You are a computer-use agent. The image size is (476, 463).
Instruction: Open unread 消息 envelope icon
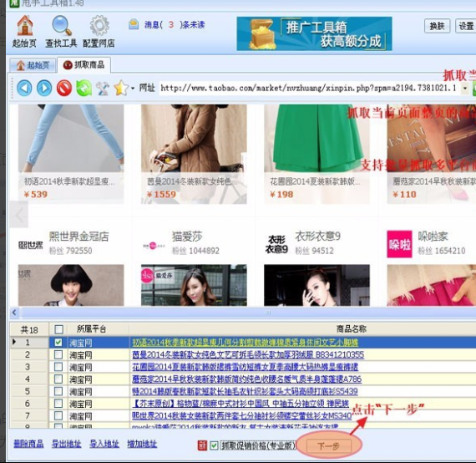click(134, 24)
